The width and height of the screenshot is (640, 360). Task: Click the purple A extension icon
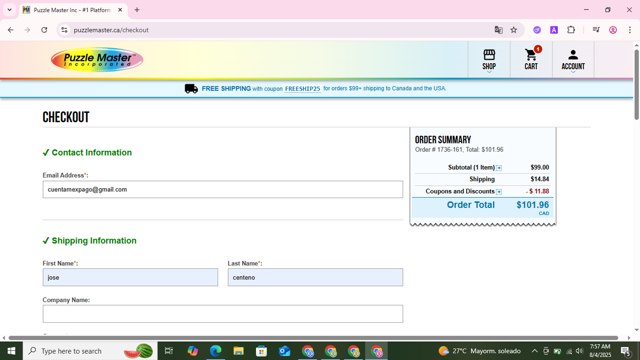(554, 30)
